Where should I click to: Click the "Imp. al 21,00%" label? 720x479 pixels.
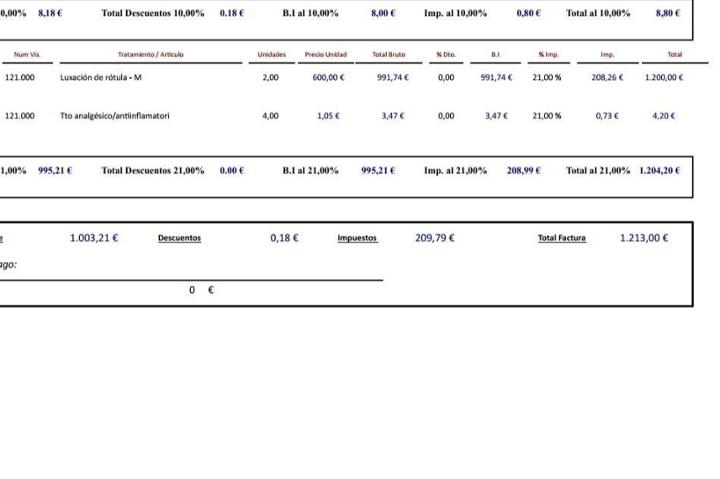[x=455, y=170]
